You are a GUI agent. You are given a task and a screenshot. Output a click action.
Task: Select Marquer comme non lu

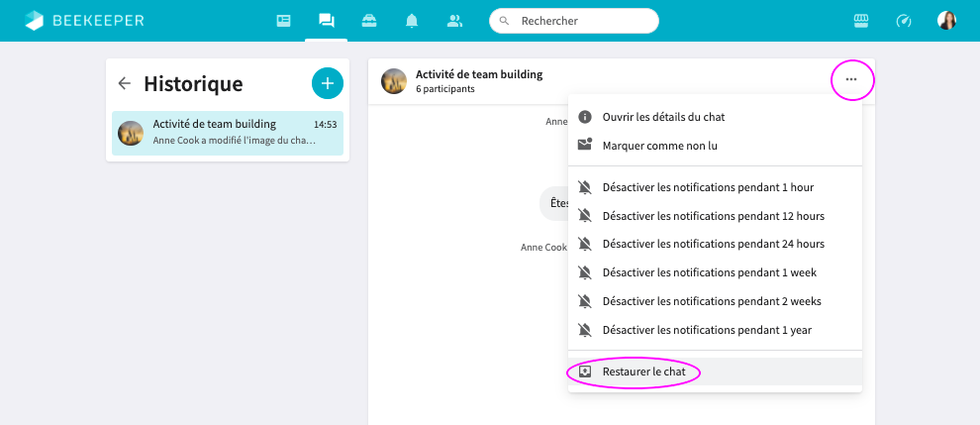click(659, 146)
